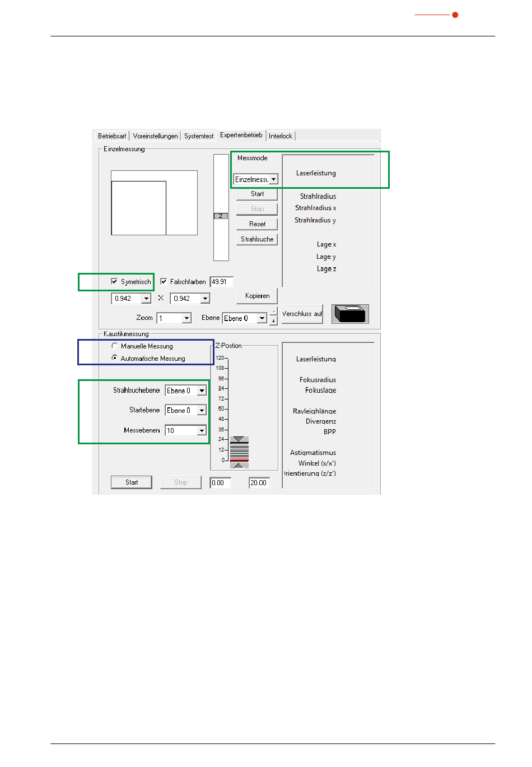Open the Betriebsart tab

(x=112, y=136)
